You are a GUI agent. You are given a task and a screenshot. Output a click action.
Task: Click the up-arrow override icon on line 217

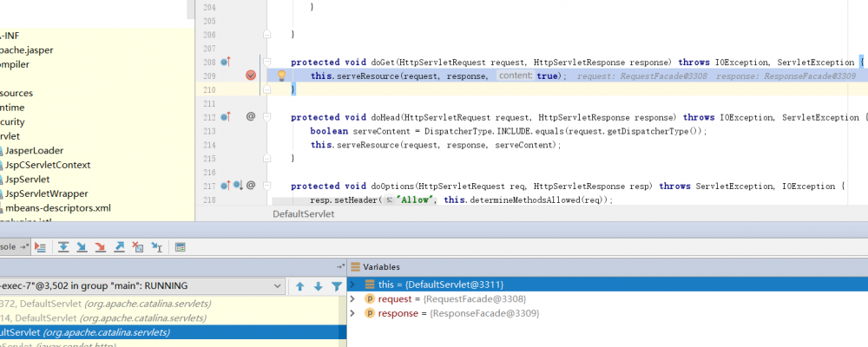tap(225, 186)
